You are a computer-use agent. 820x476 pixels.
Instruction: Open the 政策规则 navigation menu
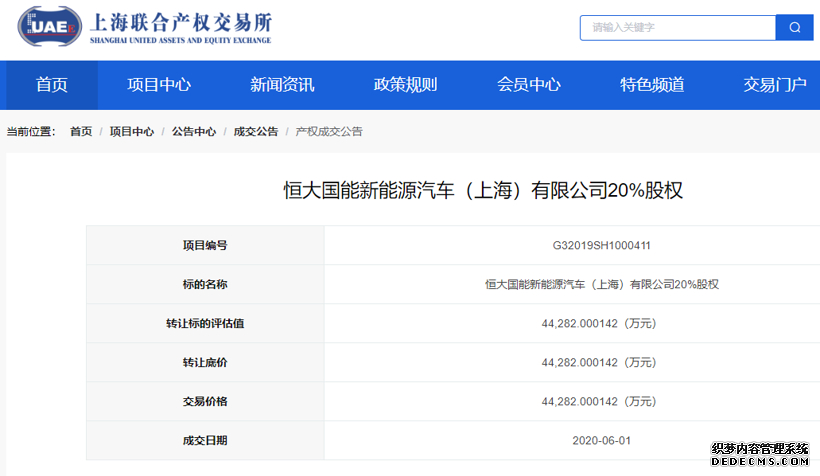[405, 85]
